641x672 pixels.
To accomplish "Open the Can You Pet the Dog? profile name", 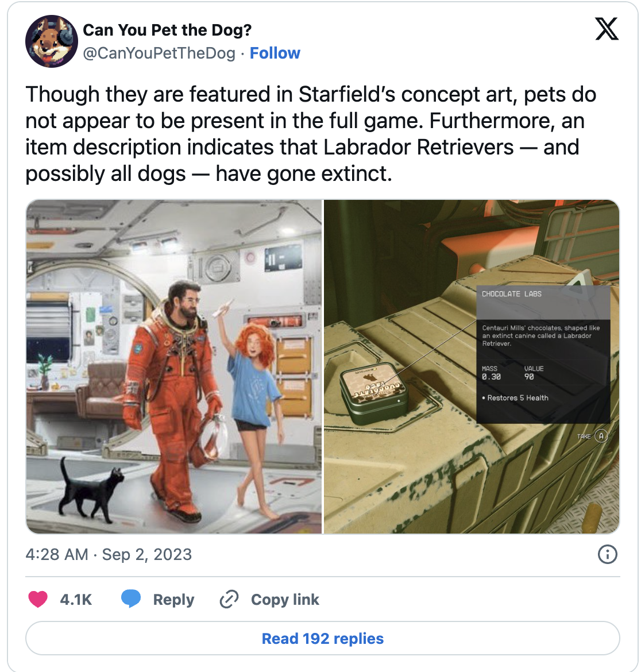I will [x=167, y=30].
